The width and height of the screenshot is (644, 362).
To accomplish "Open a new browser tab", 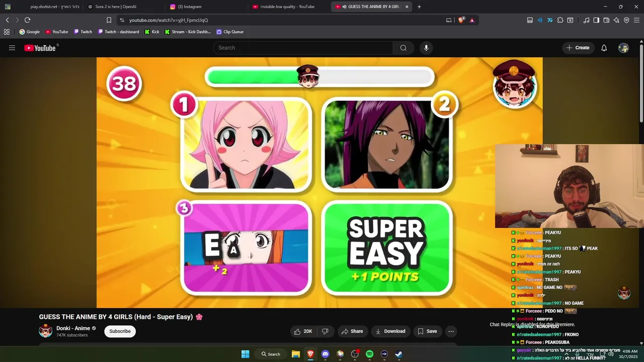I will (x=419, y=7).
